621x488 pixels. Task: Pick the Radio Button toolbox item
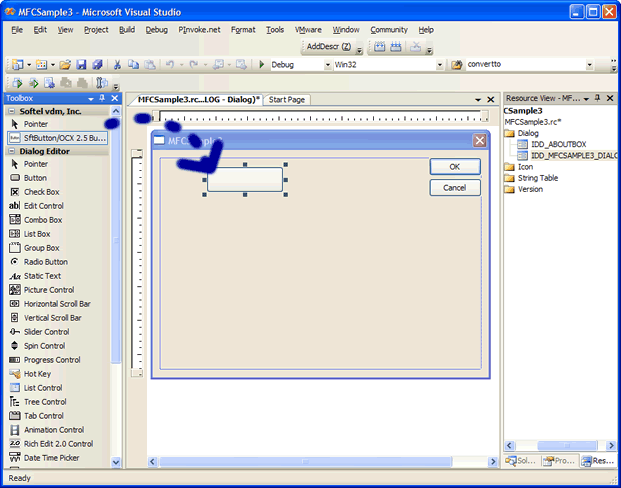[45, 262]
